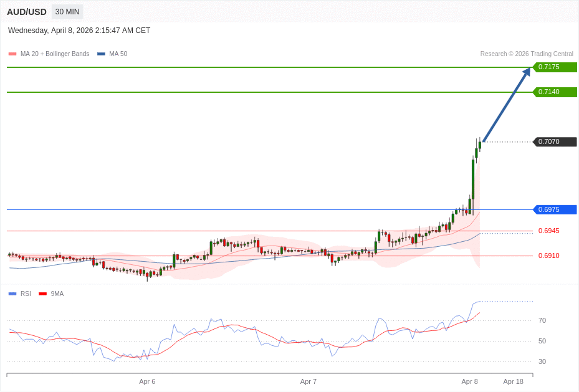Click the red 9MA legend marker

pos(42,294)
